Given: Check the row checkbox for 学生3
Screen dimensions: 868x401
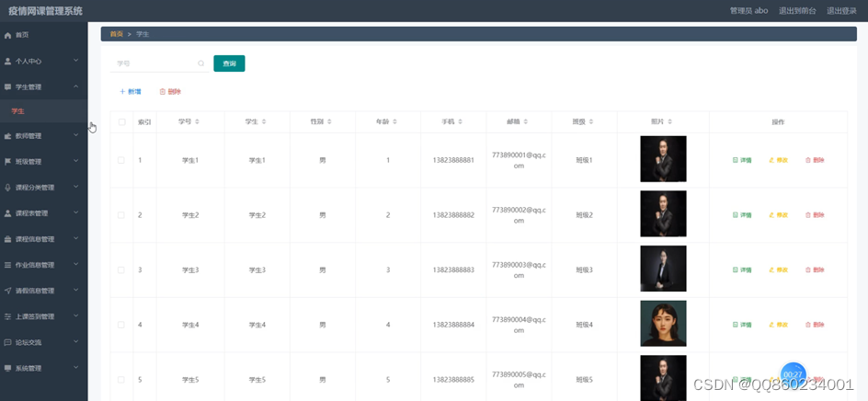Looking at the screenshot, I should click(121, 269).
